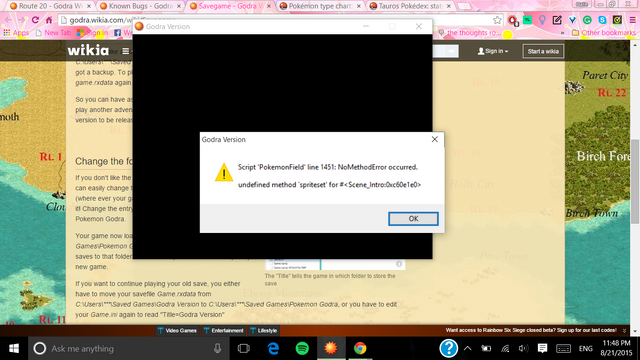Screen dimensions: 640x360
Task: Click the Spotify icon in the taskbar
Action: [302, 348]
